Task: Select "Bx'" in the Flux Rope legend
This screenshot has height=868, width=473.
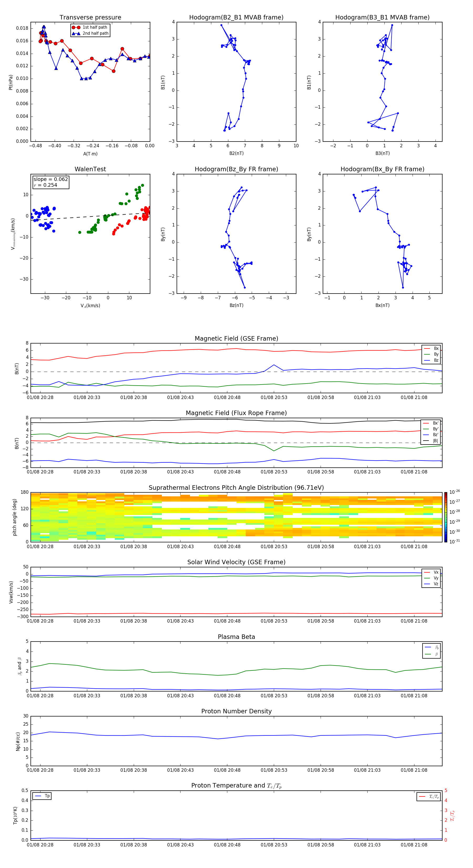Action: 431,423
